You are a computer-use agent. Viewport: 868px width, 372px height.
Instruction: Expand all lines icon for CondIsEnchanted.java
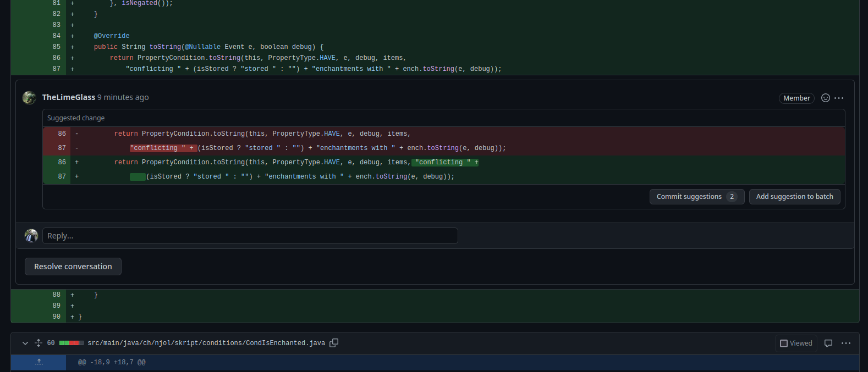pyautogui.click(x=38, y=343)
